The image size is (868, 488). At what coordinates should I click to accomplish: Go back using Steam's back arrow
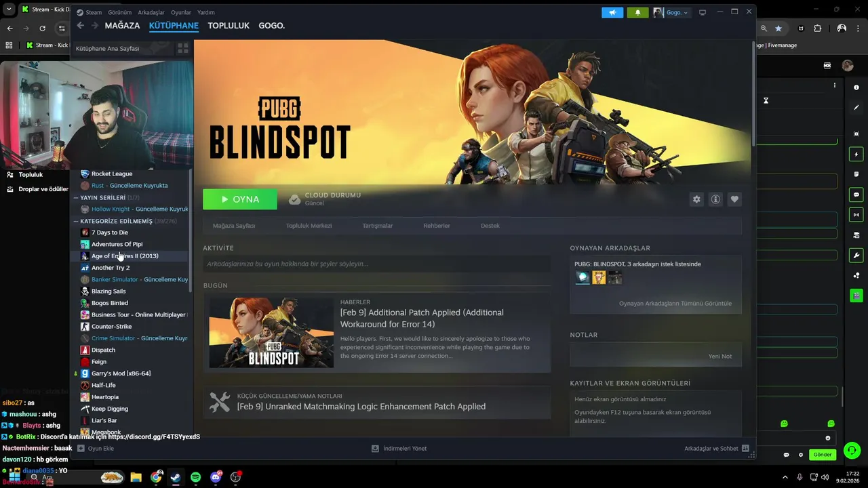pyautogui.click(x=80, y=26)
